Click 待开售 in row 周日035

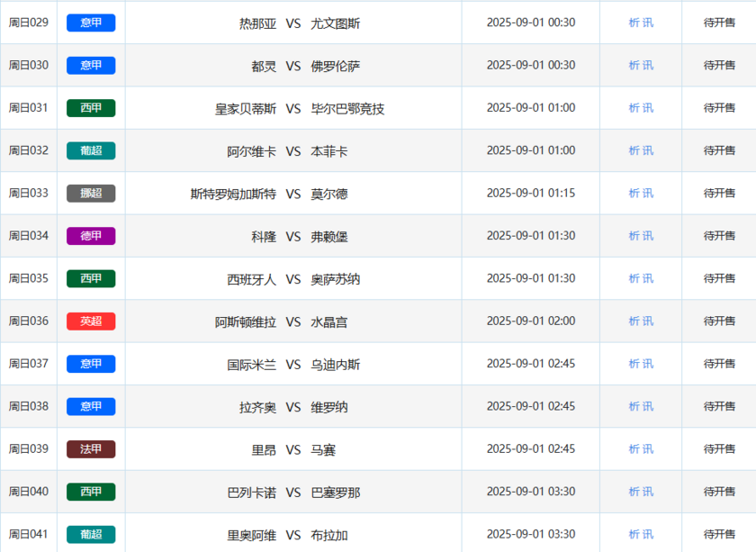(x=719, y=279)
